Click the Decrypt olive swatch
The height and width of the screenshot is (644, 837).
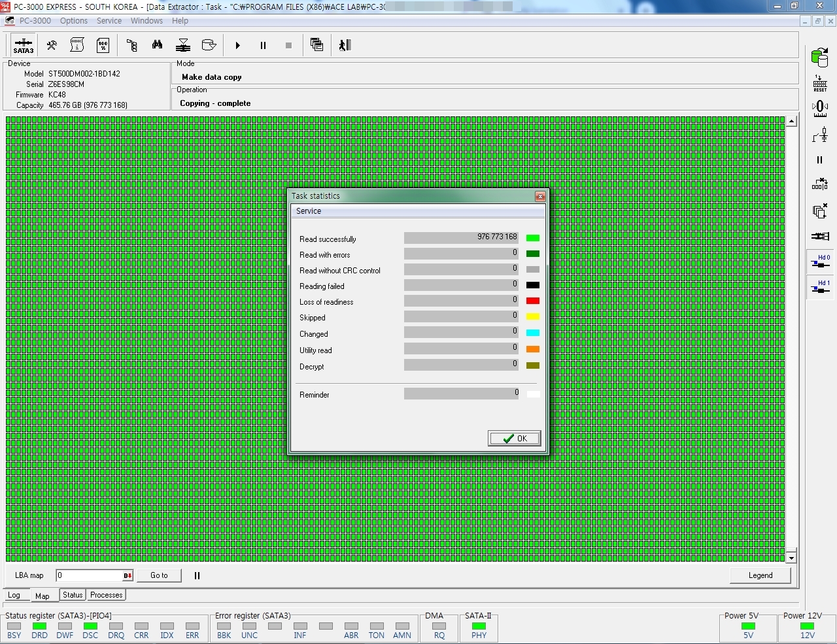click(533, 366)
